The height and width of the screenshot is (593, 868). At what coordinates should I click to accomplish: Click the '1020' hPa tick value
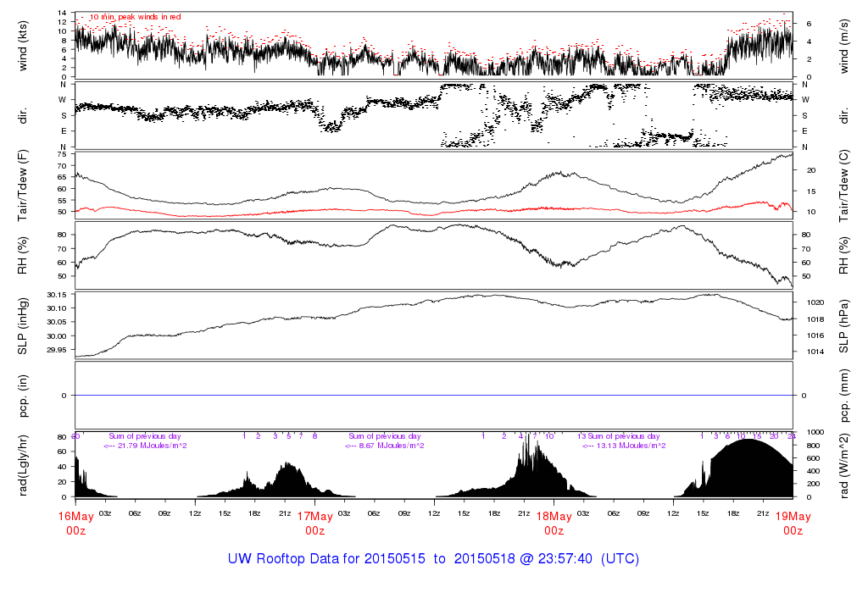pyautogui.click(x=816, y=302)
